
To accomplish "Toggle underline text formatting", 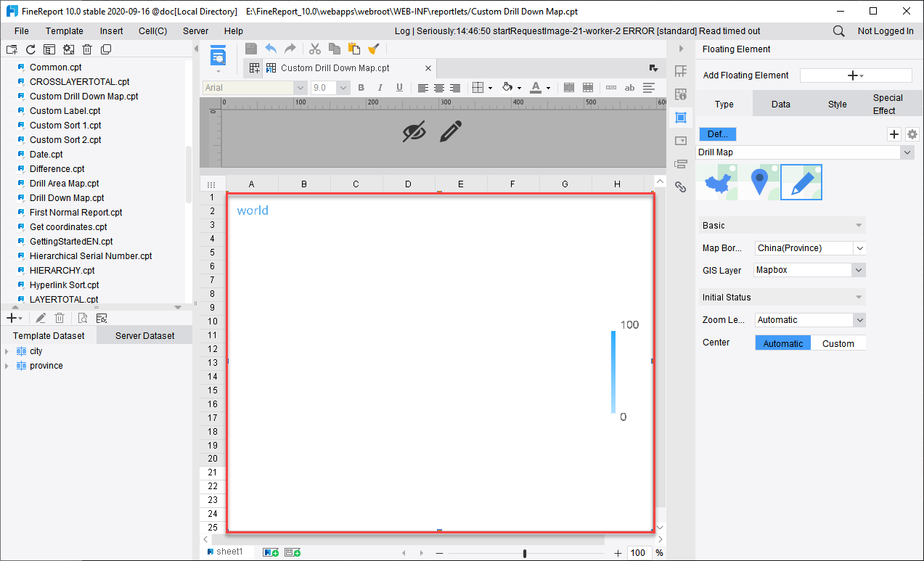I will [399, 88].
